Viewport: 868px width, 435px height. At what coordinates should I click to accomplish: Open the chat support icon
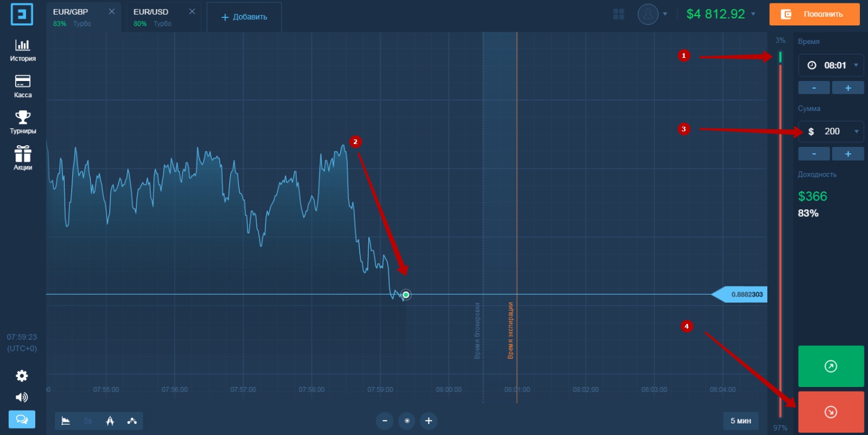(x=22, y=419)
